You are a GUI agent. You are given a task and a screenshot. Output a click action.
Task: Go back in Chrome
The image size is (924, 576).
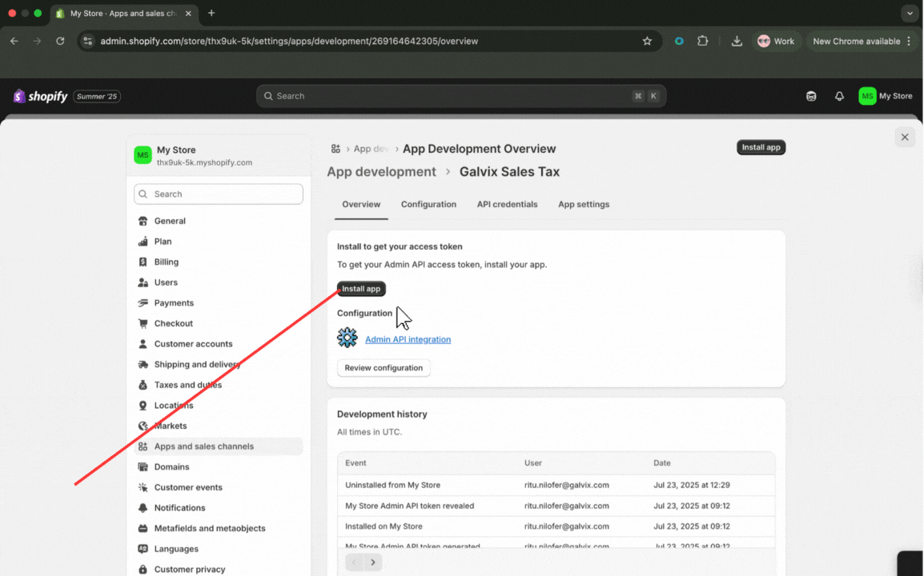pos(14,42)
